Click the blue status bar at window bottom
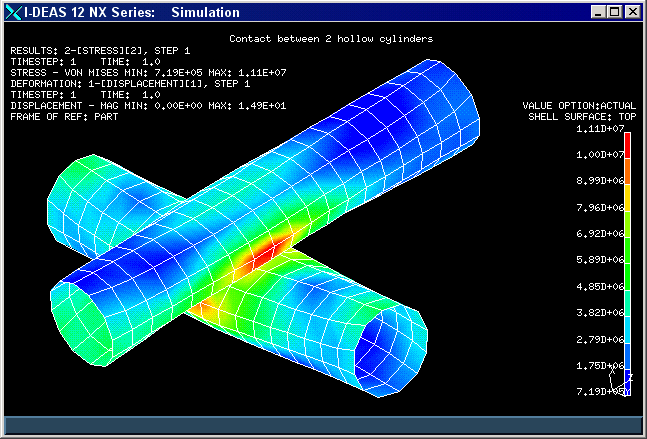The image size is (647, 439). (323, 425)
